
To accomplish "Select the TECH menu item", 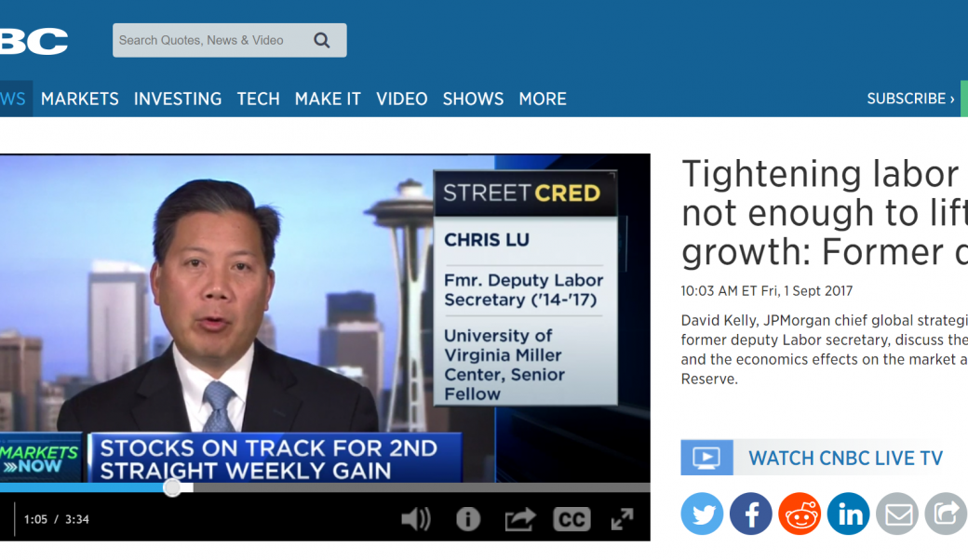I will coord(258,99).
